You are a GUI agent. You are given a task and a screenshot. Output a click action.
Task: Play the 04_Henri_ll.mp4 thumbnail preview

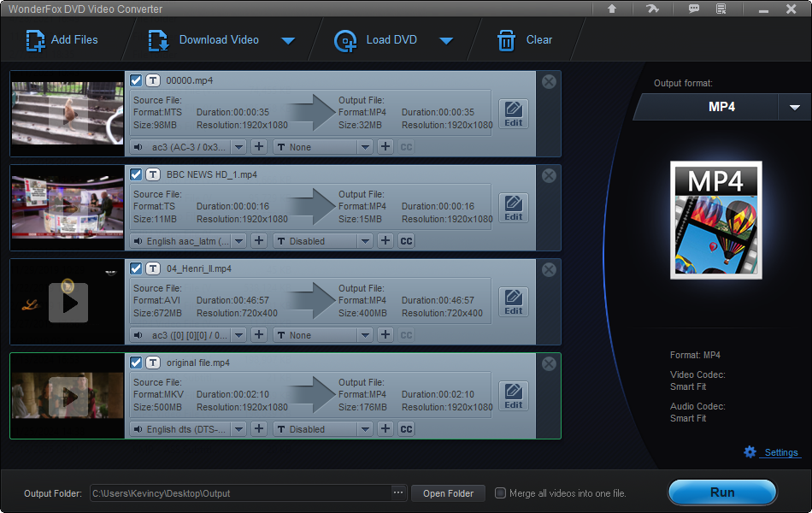68,303
